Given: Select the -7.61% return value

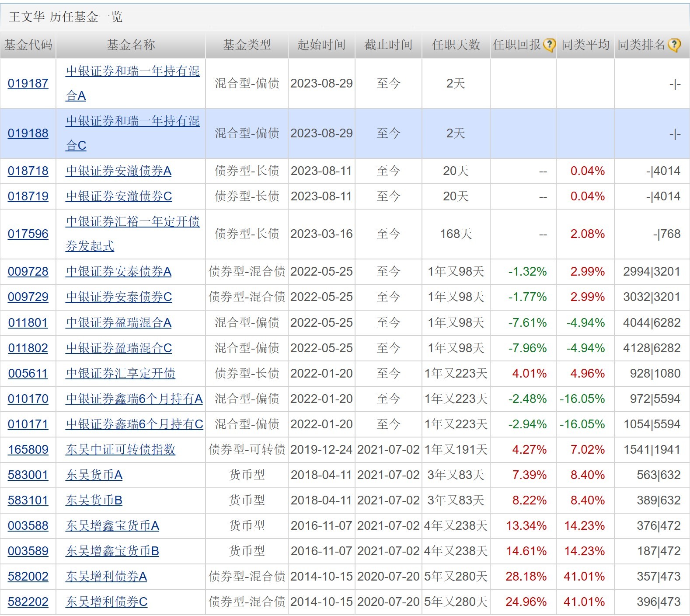Looking at the screenshot, I should 527,322.
